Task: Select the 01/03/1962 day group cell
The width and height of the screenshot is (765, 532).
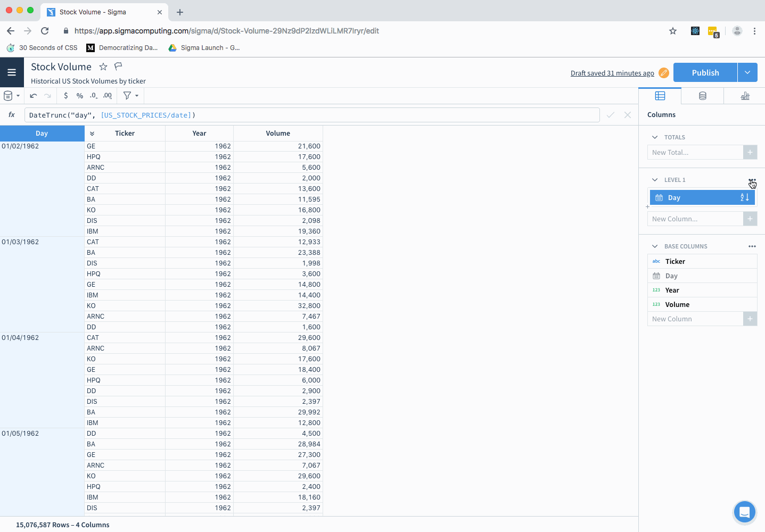Action: [42, 285]
